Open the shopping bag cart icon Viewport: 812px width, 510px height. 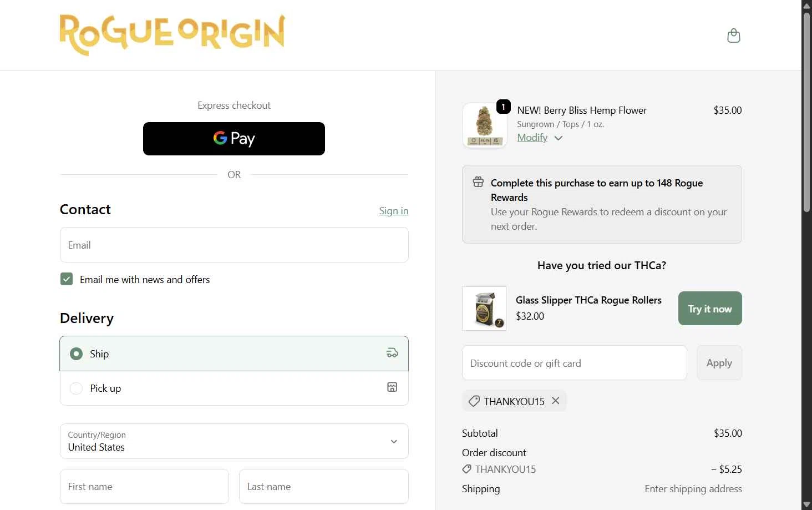(733, 36)
